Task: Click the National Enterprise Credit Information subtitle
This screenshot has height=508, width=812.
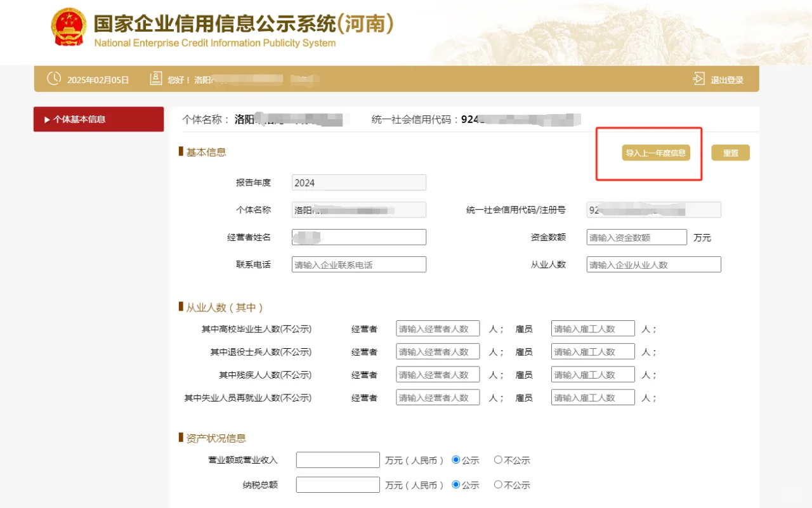Action: pos(215,43)
